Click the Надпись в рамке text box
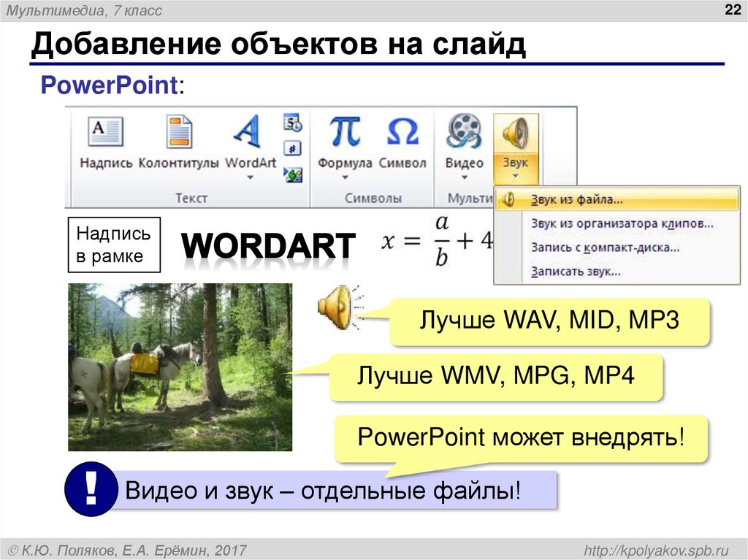Viewport: 748px width, 560px height. click(x=114, y=245)
